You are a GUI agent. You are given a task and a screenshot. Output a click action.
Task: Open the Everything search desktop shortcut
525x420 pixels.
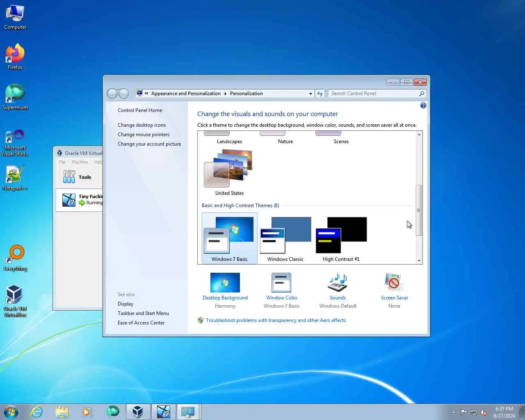click(x=15, y=258)
